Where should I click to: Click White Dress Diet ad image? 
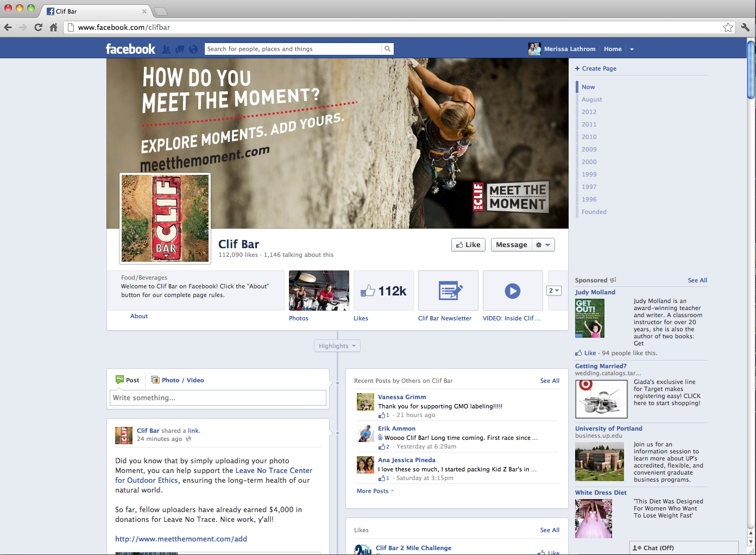pyautogui.click(x=594, y=519)
